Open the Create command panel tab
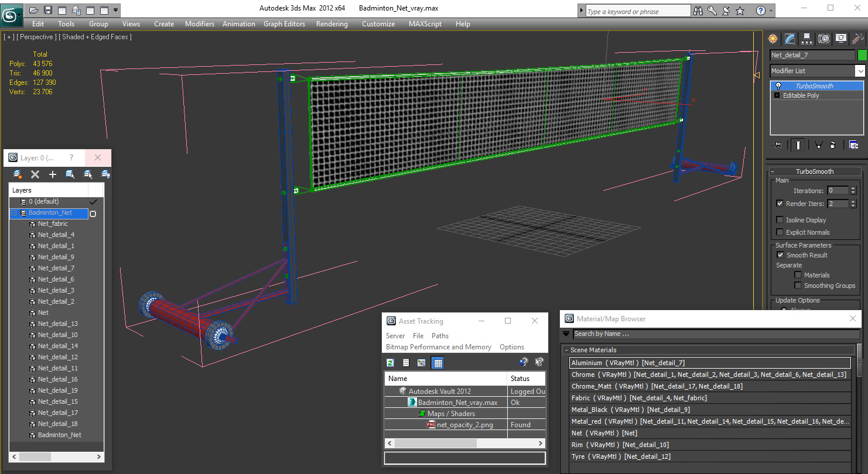868x474 pixels. pos(773,39)
